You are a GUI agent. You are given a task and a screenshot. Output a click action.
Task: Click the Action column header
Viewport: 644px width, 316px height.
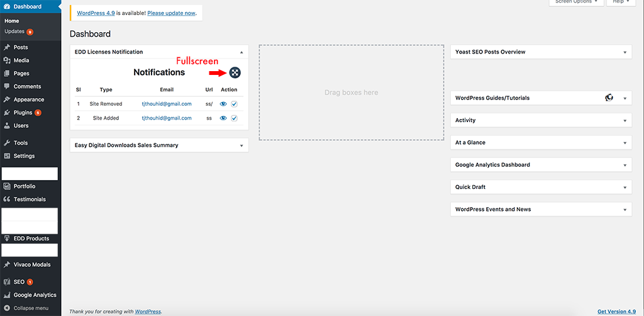pyautogui.click(x=229, y=89)
